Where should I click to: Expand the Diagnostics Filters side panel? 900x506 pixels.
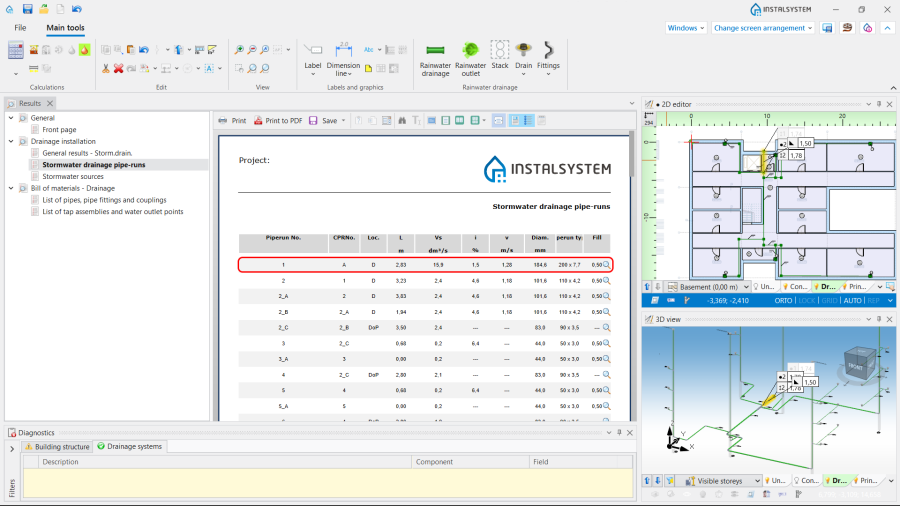click(x=12, y=449)
